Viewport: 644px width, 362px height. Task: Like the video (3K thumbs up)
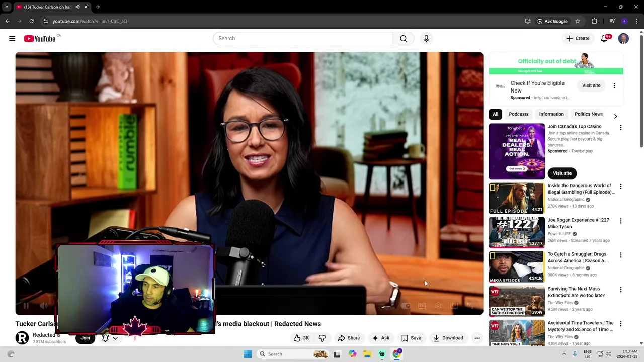tap(301, 338)
